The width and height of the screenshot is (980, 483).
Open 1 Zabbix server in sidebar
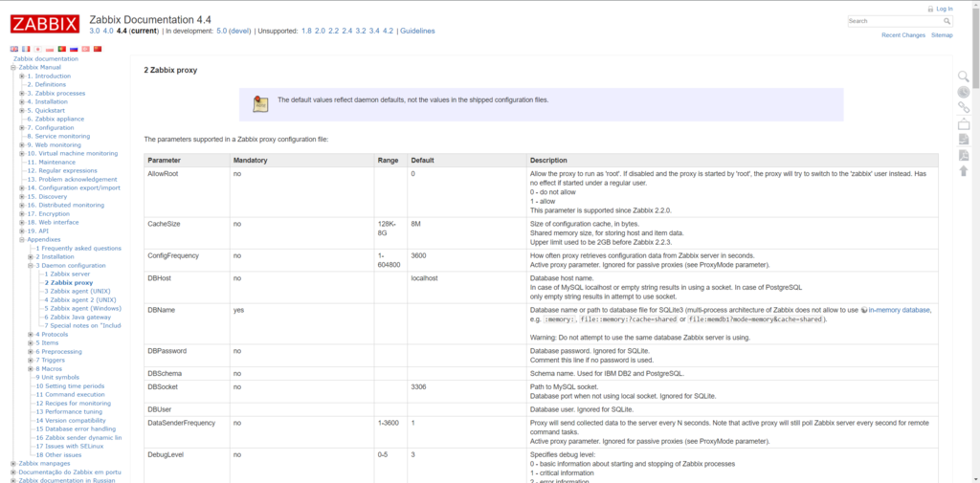click(x=70, y=274)
